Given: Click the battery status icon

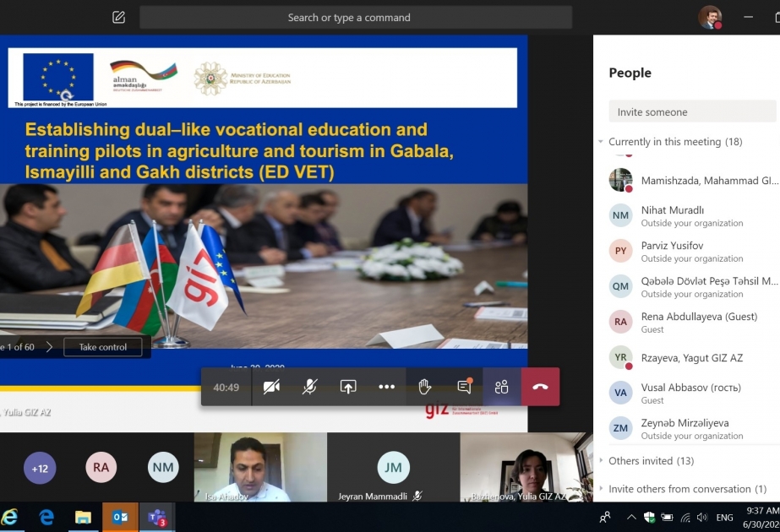Looking at the screenshot, I should 667,518.
